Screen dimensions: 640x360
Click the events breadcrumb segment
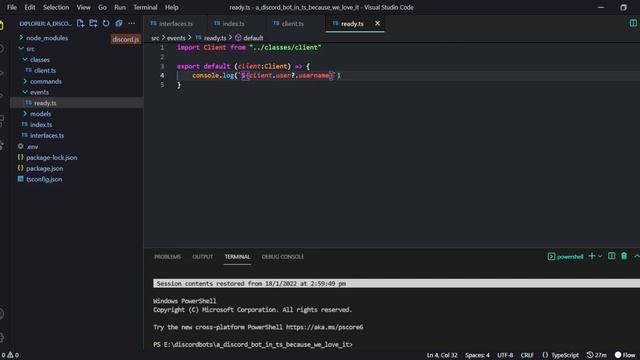(176, 38)
